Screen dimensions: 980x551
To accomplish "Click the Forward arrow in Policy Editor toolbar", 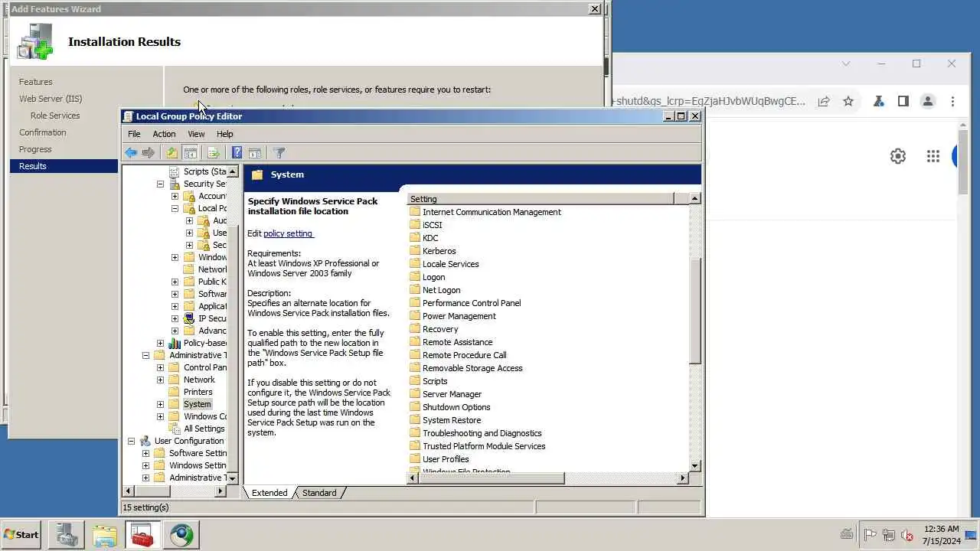I will point(149,153).
